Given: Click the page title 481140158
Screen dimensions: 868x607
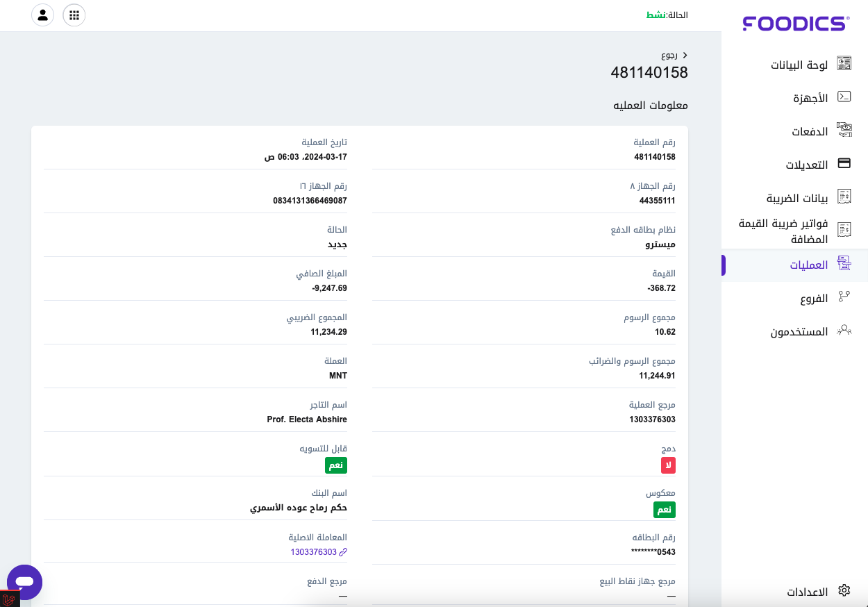Looking at the screenshot, I should click(649, 72).
